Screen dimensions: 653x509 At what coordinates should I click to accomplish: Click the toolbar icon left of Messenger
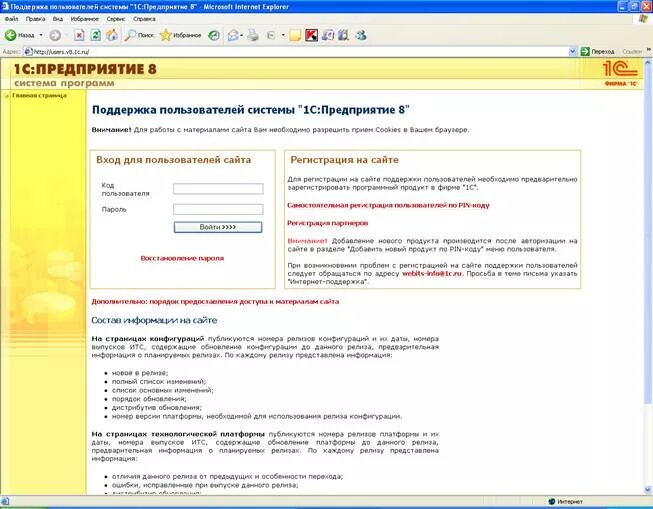click(x=344, y=35)
